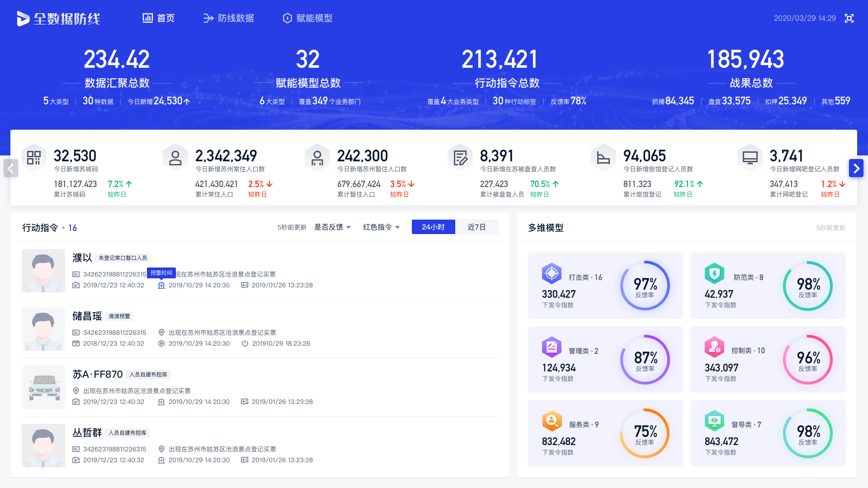Click the 数据汇聚总数 heading
This screenshot has height=488, width=868.
click(x=117, y=83)
